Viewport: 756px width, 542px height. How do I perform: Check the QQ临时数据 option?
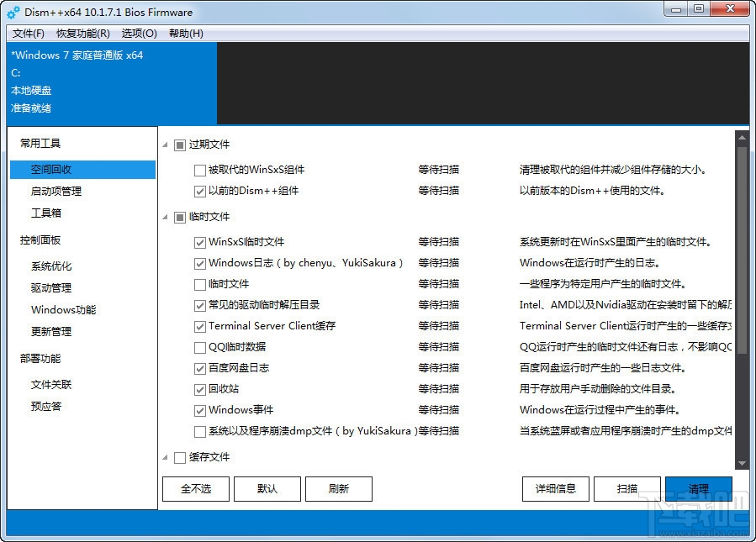(199, 347)
